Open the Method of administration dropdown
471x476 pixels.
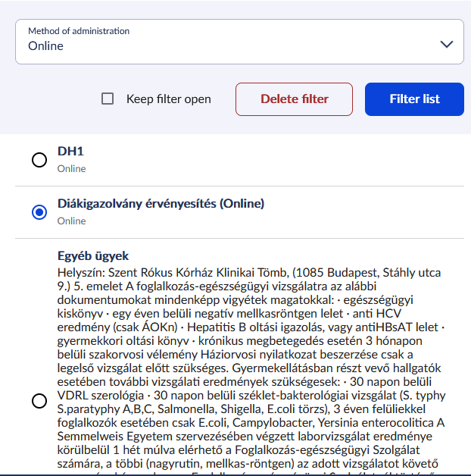tap(239, 42)
